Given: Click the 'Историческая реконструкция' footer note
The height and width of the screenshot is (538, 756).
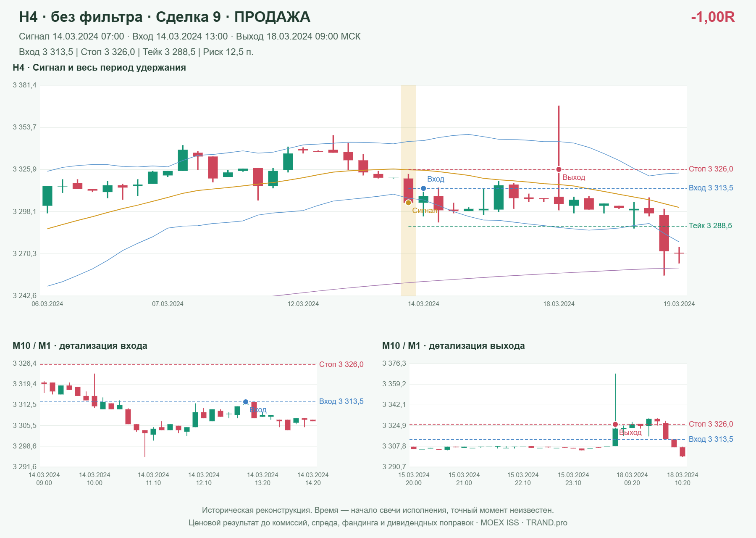Looking at the screenshot, I should pos(378,510).
